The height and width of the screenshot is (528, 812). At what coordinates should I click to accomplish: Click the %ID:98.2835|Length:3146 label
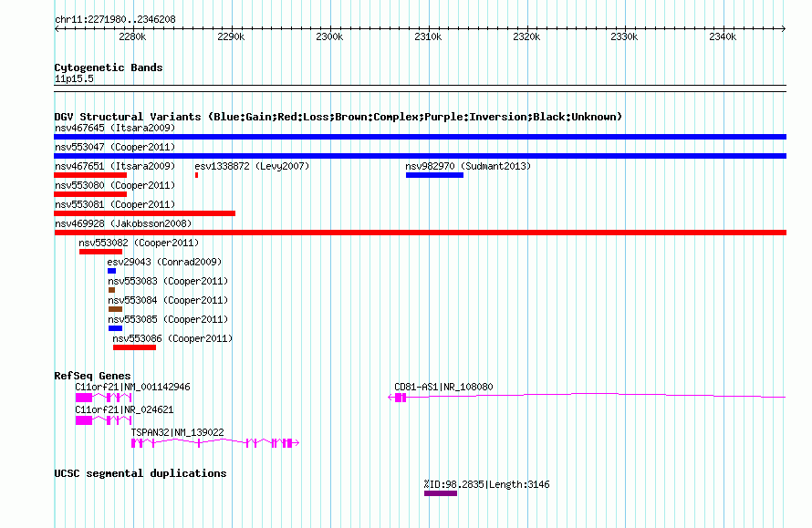point(487,484)
